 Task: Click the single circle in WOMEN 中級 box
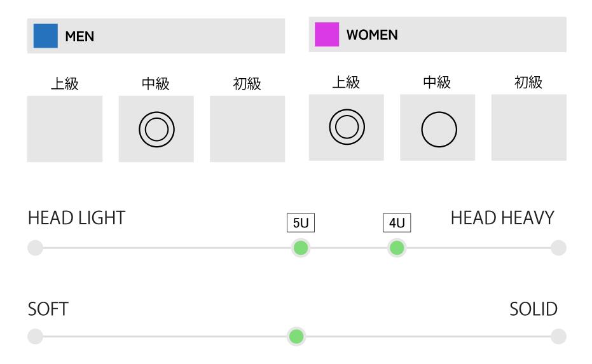tap(439, 130)
